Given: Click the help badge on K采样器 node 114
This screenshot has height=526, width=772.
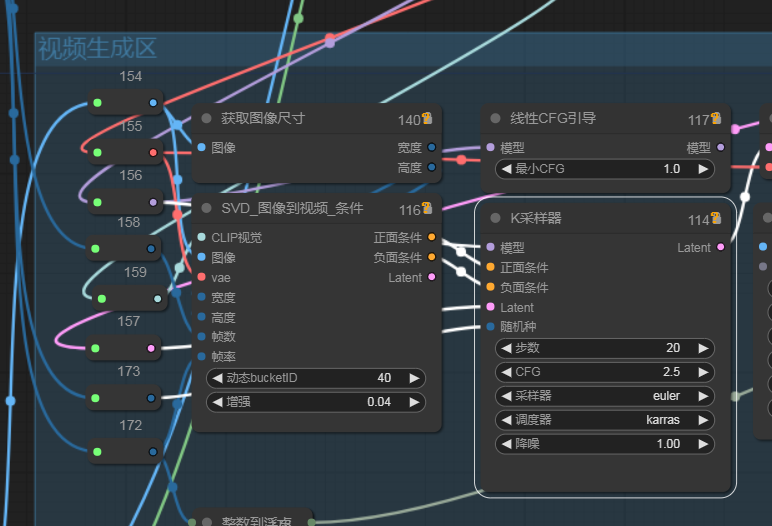Looking at the screenshot, I should (716, 218).
